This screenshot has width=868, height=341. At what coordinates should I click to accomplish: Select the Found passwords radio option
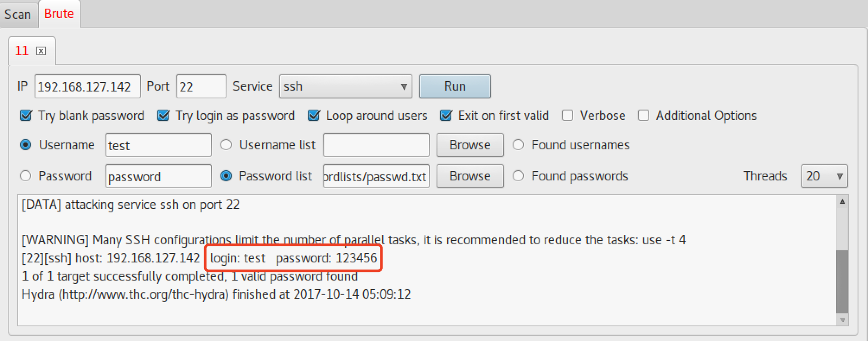[518, 176]
